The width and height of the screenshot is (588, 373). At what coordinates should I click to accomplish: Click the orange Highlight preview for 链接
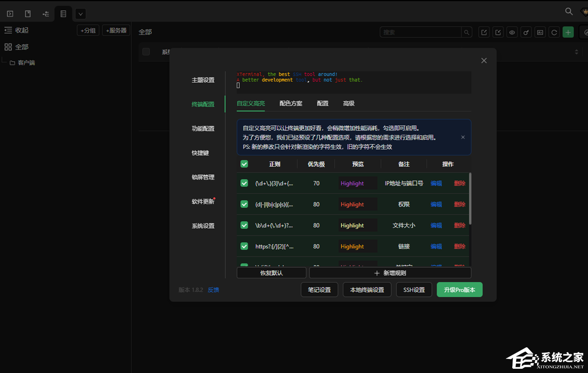[x=358, y=246]
